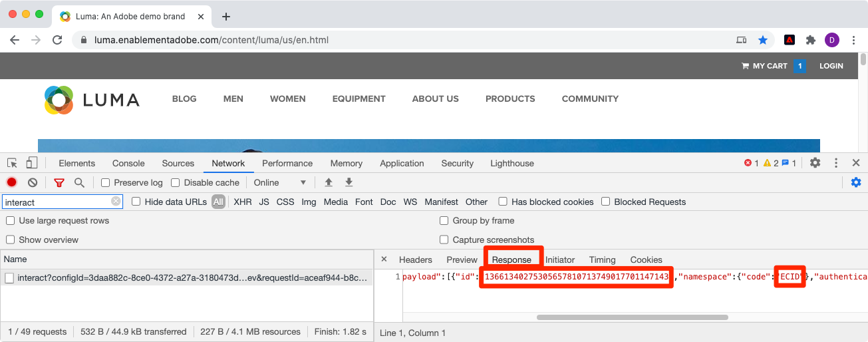The width and height of the screenshot is (868, 342).
Task: Switch to the Console panel tab
Action: (128, 163)
